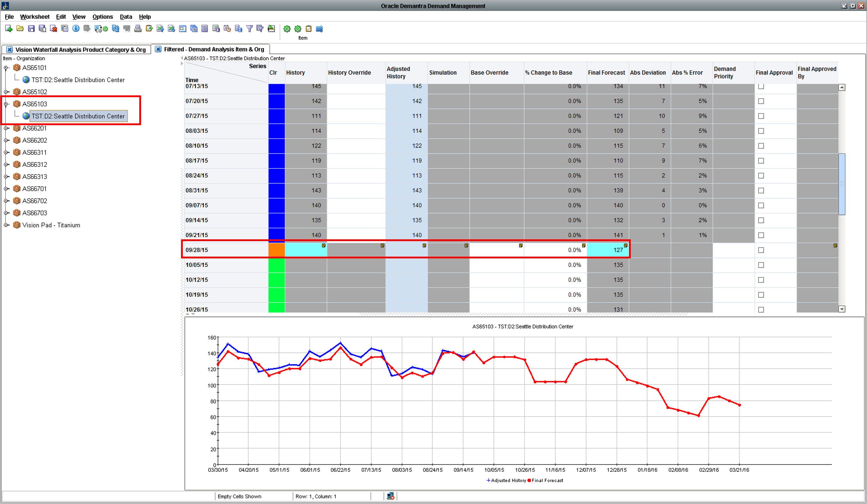
Task: Open the Worksheet menu
Action: pos(34,17)
